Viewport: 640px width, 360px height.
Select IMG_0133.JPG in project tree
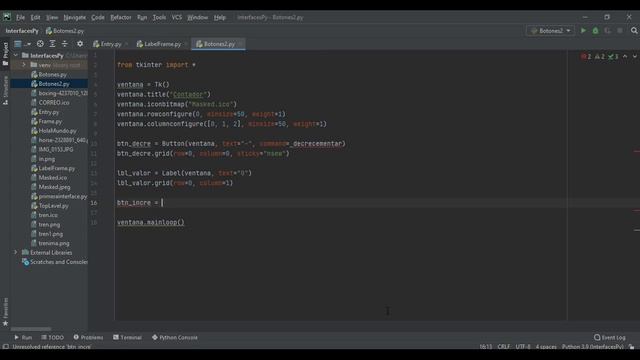tap(53, 149)
